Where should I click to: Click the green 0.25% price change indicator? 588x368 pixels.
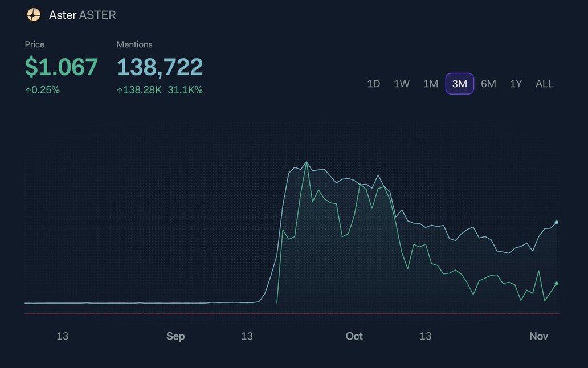point(42,90)
